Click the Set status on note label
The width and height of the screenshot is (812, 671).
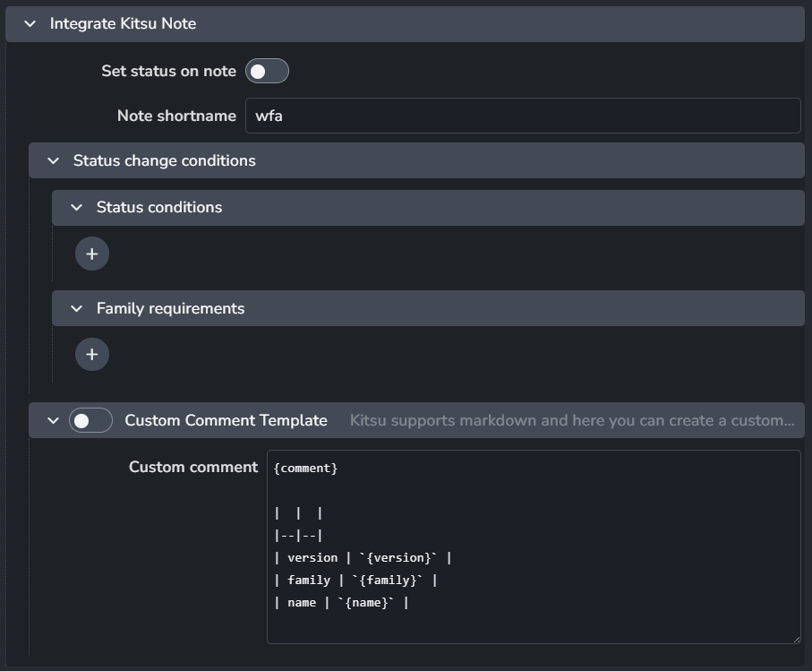tap(168, 72)
